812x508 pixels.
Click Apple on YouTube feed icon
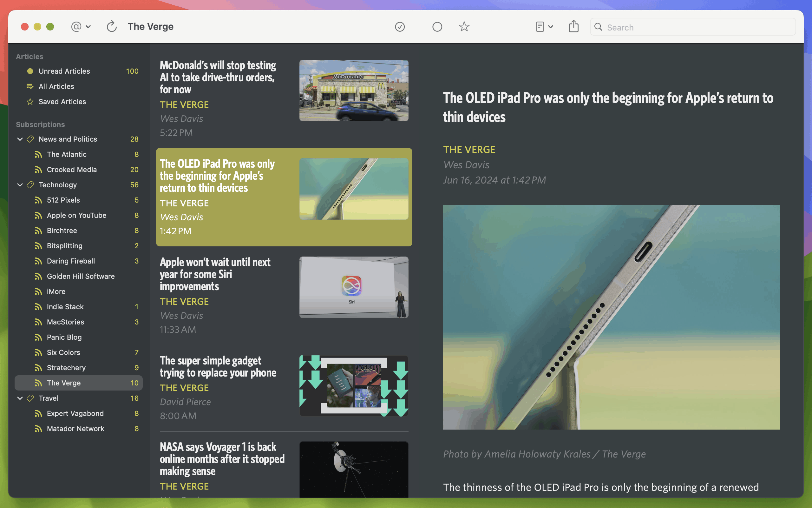[38, 215]
